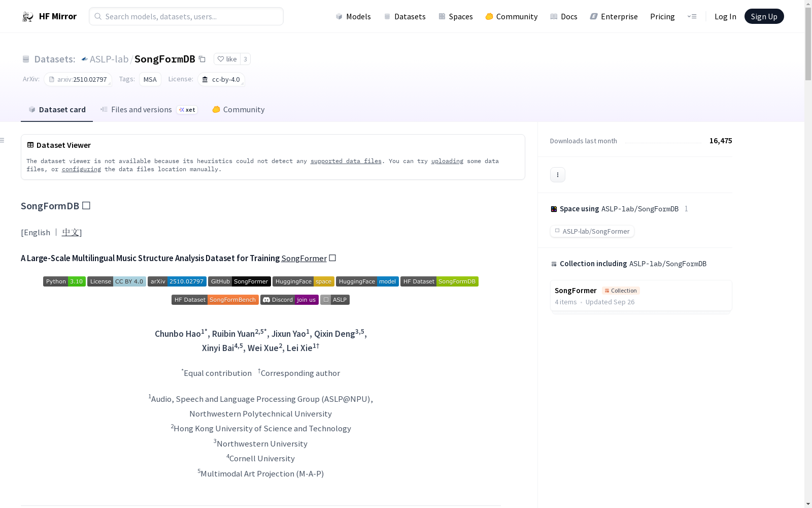
Task: Click the 16,475 downloads value
Action: (x=721, y=141)
